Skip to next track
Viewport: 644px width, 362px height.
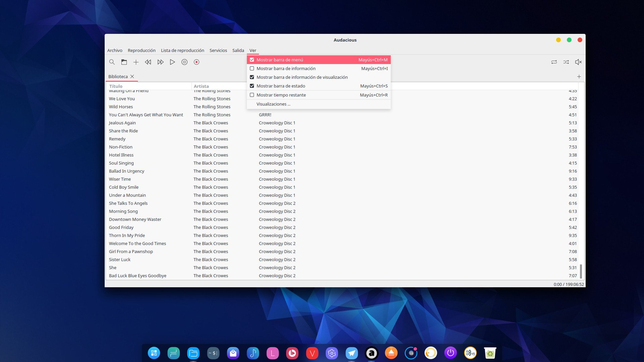pyautogui.click(x=160, y=62)
